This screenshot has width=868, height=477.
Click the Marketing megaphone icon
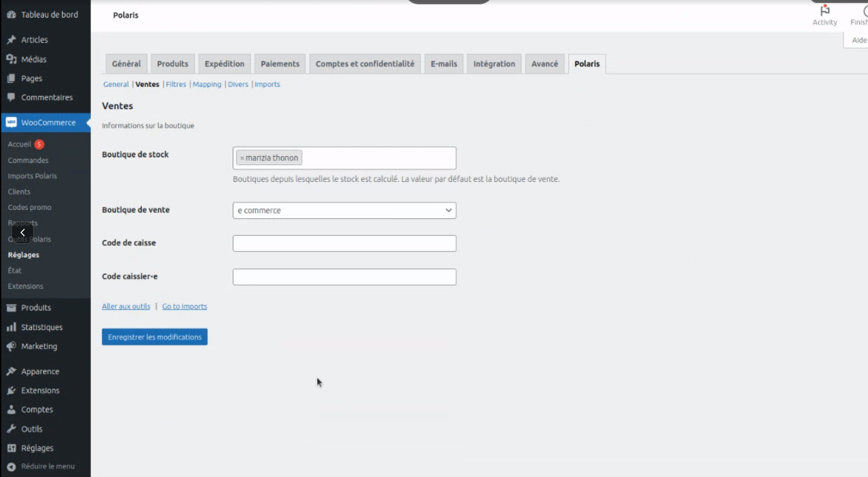click(x=11, y=347)
